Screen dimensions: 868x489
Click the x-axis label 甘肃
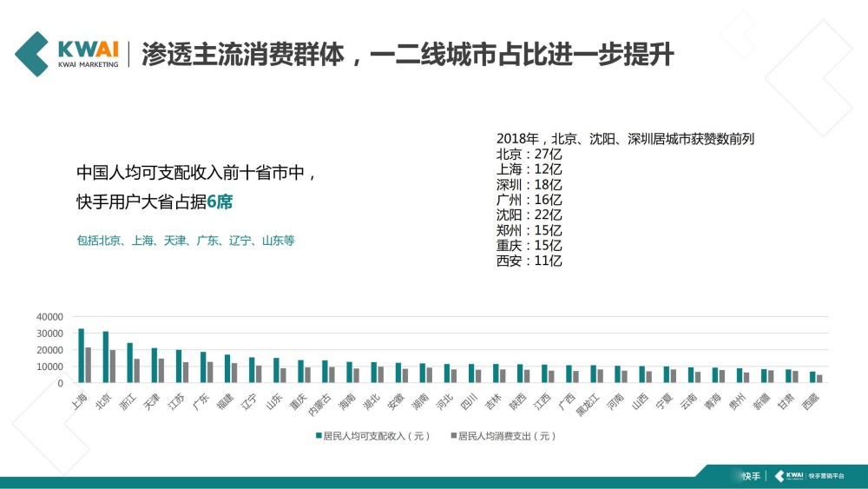786,401
